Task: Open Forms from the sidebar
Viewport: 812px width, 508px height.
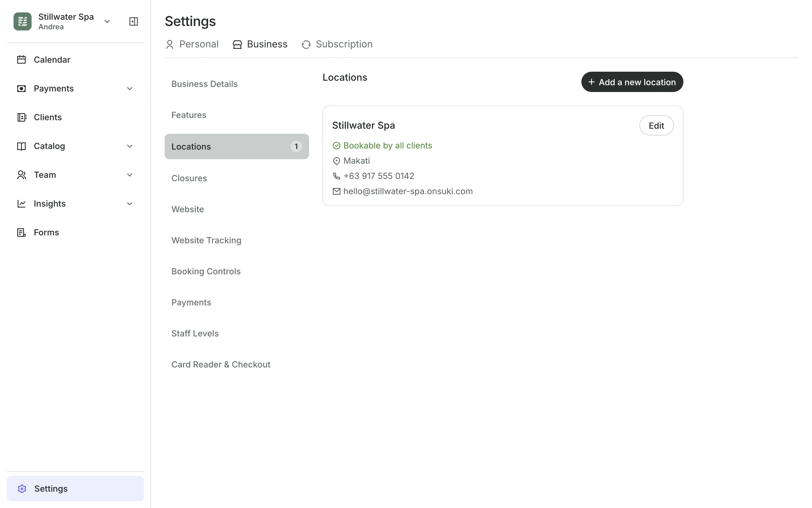Action: [x=75, y=233]
